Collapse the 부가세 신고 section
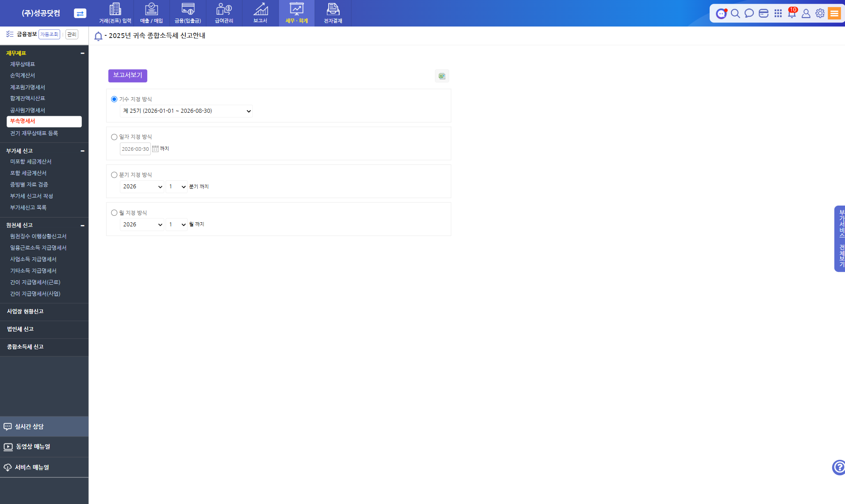The image size is (845, 504). [82, 151]
